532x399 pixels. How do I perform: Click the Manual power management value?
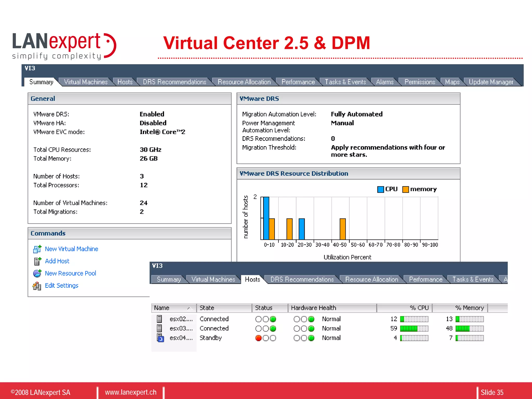point(342,123)
